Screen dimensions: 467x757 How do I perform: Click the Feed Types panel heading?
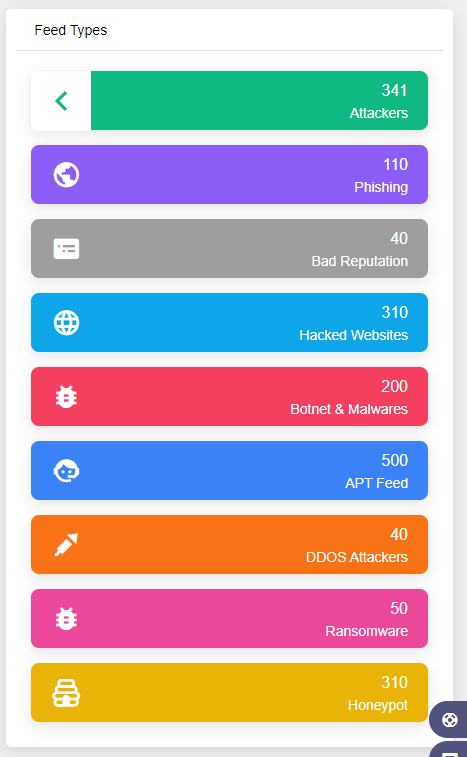pos(71,30)
